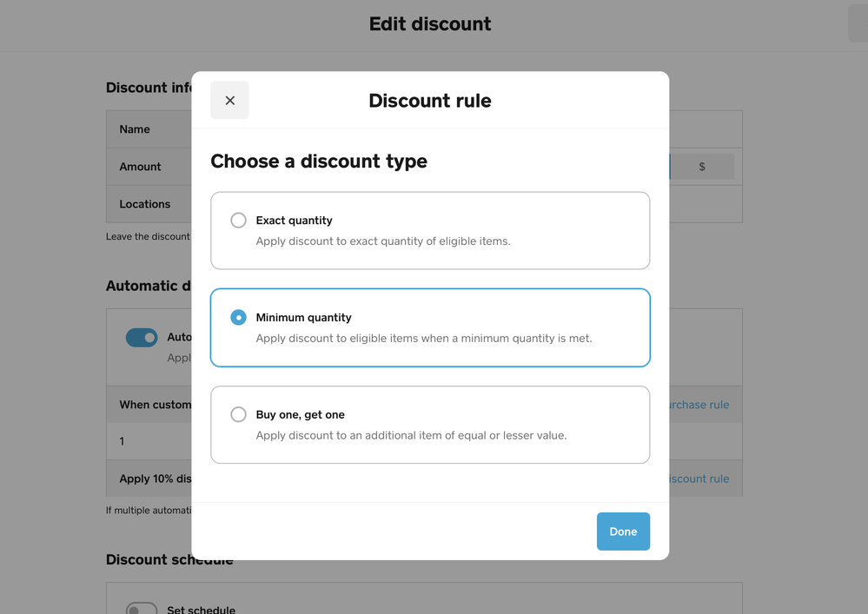Close the Discount rule dialog

[x=229, y=101]
